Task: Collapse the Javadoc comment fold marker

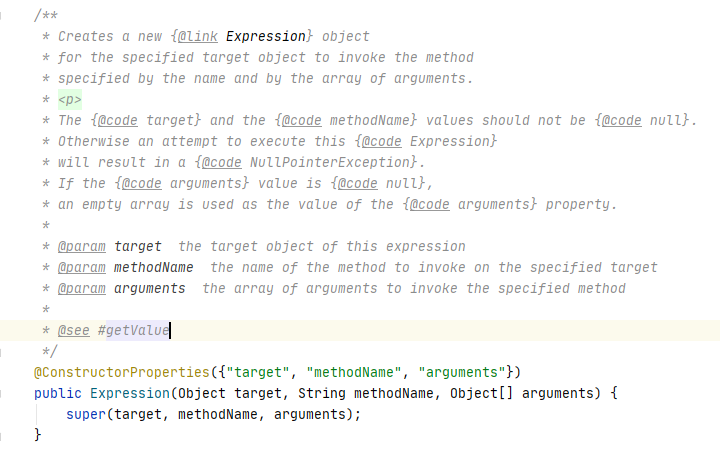Action: [4, 16]
